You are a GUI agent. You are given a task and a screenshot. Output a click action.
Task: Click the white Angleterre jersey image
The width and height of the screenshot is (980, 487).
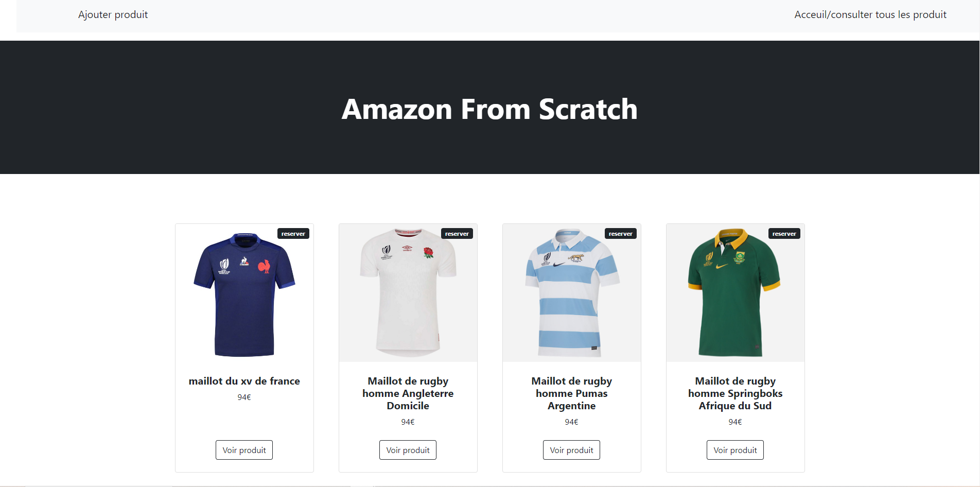click(408, 294)
